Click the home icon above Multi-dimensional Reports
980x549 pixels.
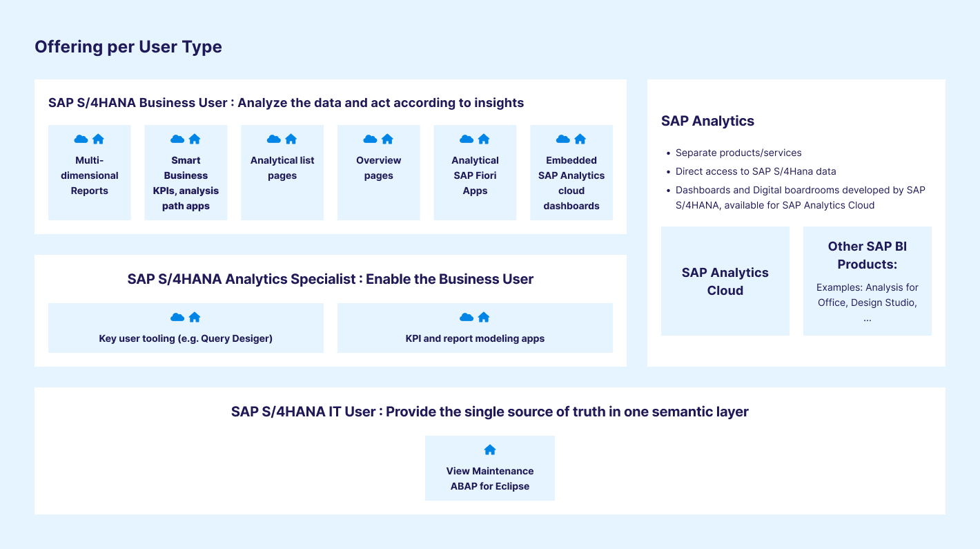click(98, 139)
